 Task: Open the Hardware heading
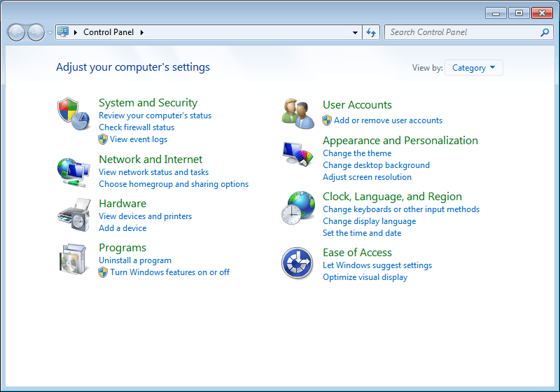pos(122,204)
